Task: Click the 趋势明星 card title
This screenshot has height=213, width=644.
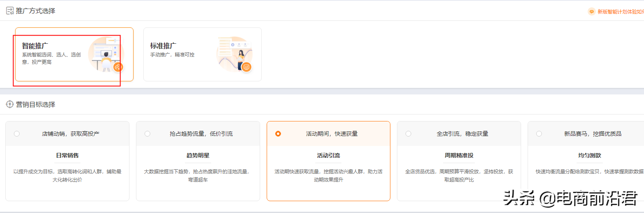Action: tap(198, 155)
